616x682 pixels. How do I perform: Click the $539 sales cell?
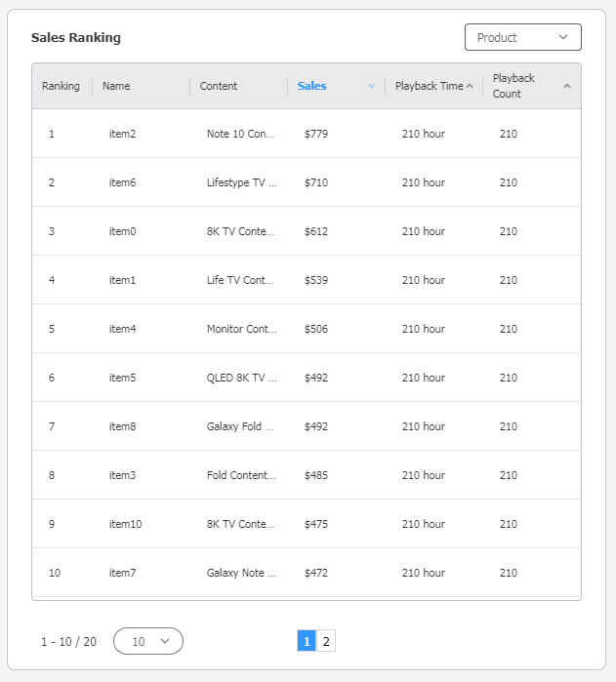[316, 280]
